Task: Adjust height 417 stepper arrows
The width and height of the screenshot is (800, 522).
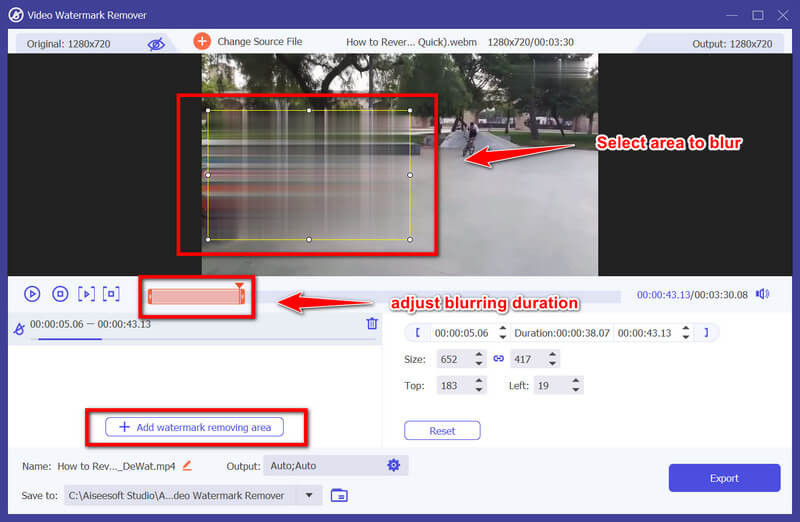Action: point(553,359)
